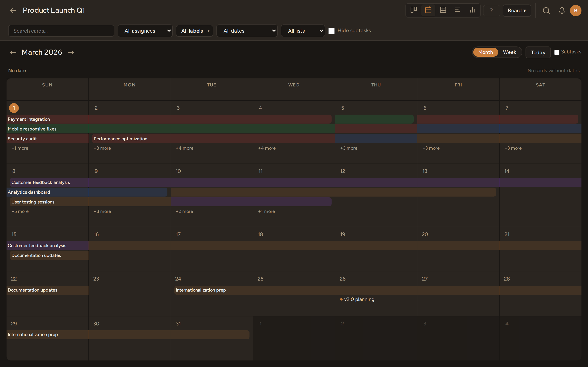Go to next month arrow

click(71, 52)
